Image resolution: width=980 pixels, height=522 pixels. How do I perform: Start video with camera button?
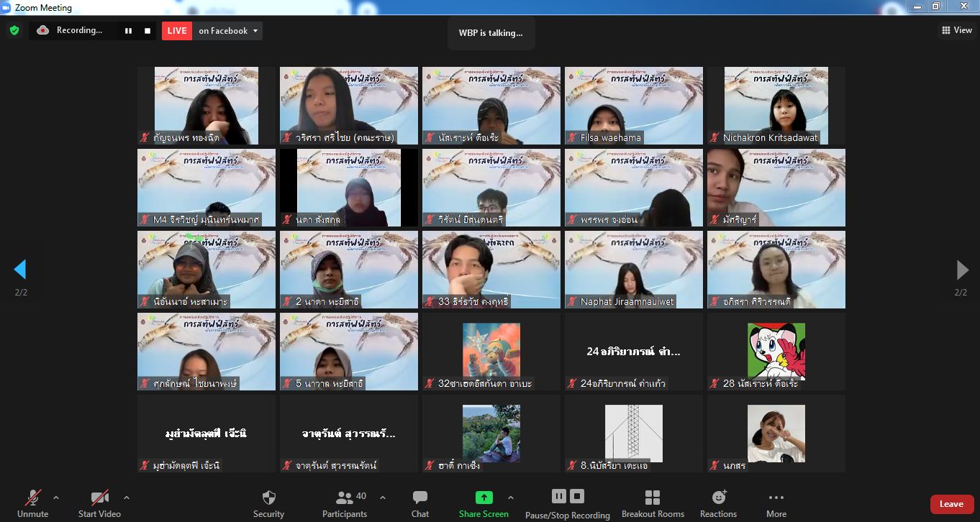pos(99,498)
